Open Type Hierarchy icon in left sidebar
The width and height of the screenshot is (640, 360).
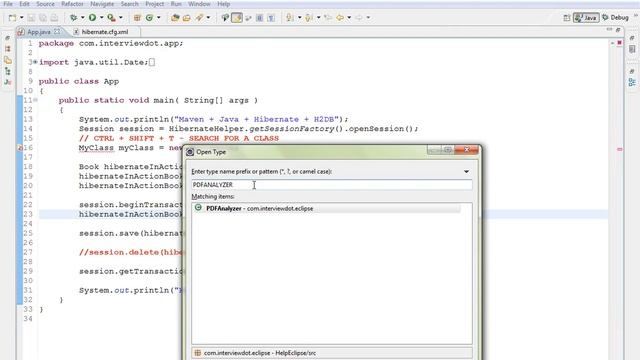click(x=8, y=71)
